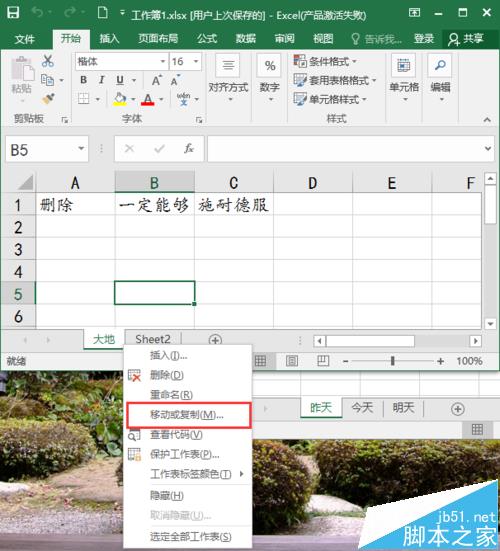This screenshot has height=551, width=500.
Task: Open 单元格样式 cell styles menu
Action: tap(330, 99)
